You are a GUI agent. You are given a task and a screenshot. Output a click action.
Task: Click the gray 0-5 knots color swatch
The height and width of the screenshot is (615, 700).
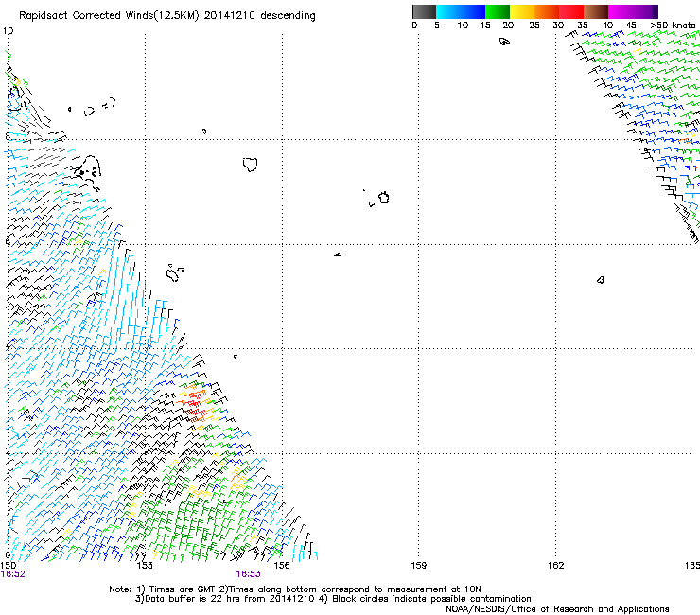(424, 11)
